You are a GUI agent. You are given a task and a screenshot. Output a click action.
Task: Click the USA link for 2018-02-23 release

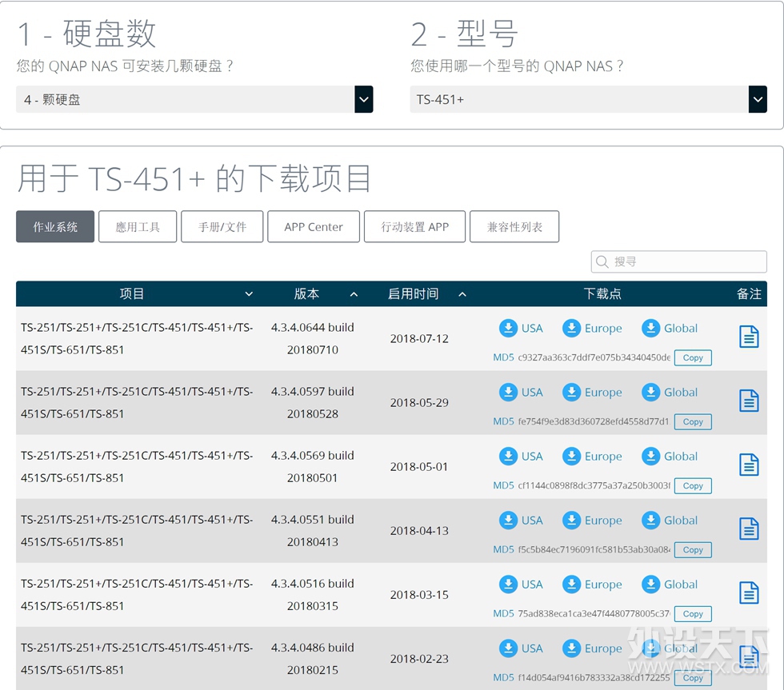[532, 648]
